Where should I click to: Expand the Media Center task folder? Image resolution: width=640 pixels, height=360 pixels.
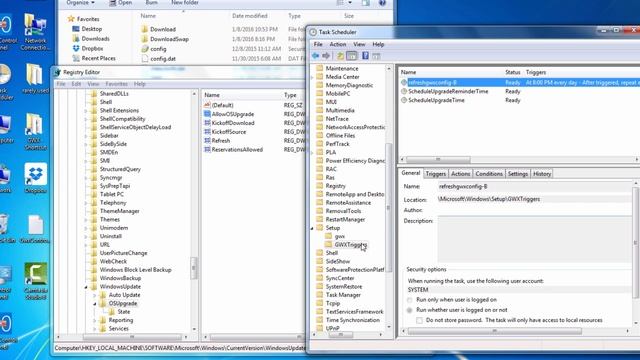[312, 77]
